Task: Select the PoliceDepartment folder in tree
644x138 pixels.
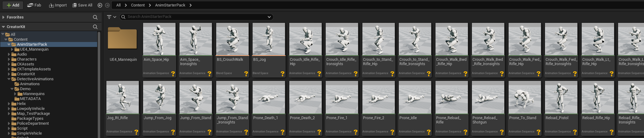Action: [x=33, y=123]
